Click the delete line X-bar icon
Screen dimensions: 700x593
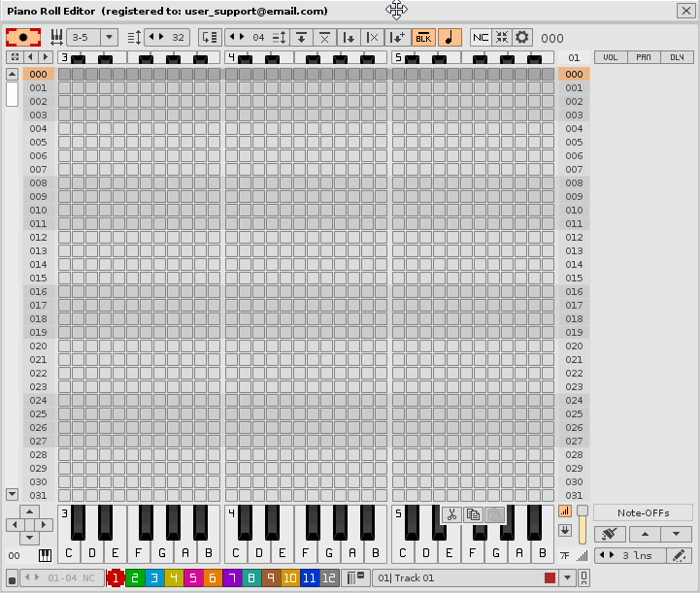point(324,38)
